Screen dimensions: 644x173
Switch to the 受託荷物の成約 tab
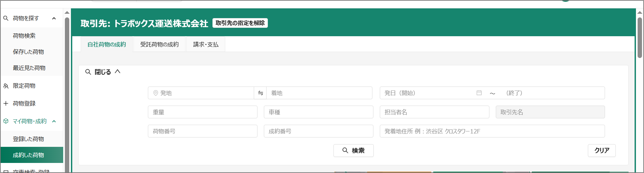[x=159, y=44]
